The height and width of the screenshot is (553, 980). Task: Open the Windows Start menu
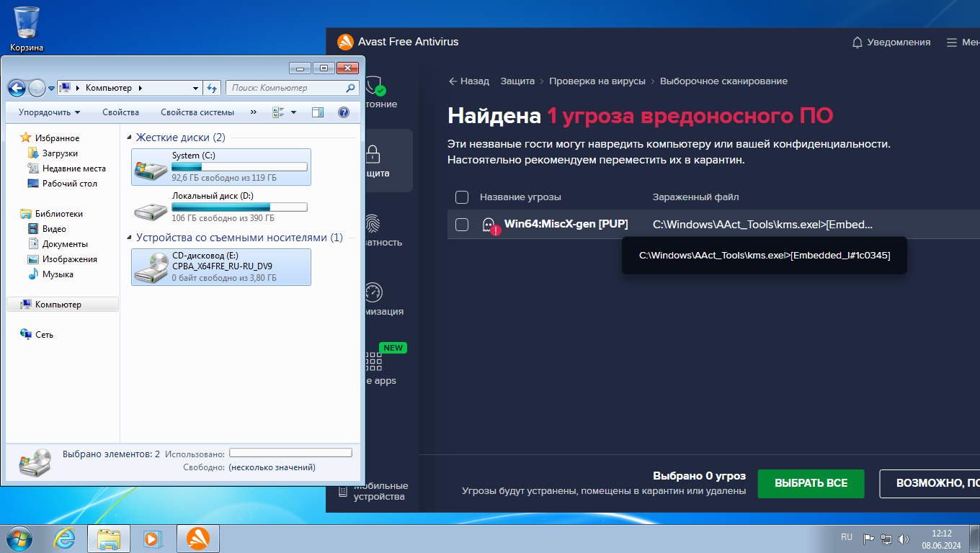pos(18,539)
